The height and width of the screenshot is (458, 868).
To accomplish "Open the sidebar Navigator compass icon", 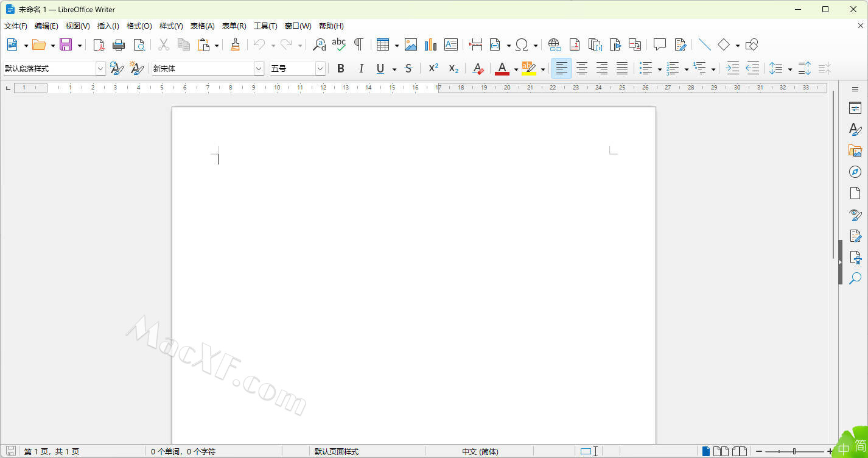I will point(855,172).
